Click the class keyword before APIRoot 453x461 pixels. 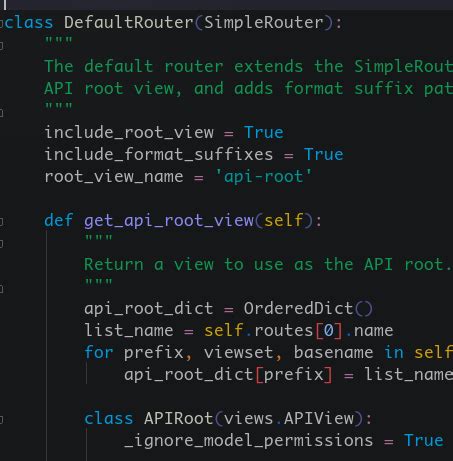109,419
